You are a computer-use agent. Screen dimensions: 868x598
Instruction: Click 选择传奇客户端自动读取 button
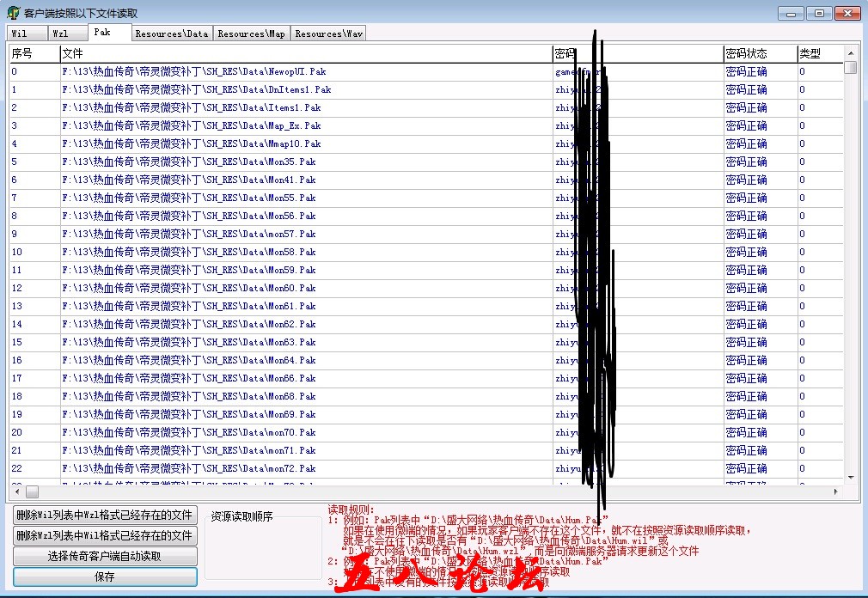[104, 556]
